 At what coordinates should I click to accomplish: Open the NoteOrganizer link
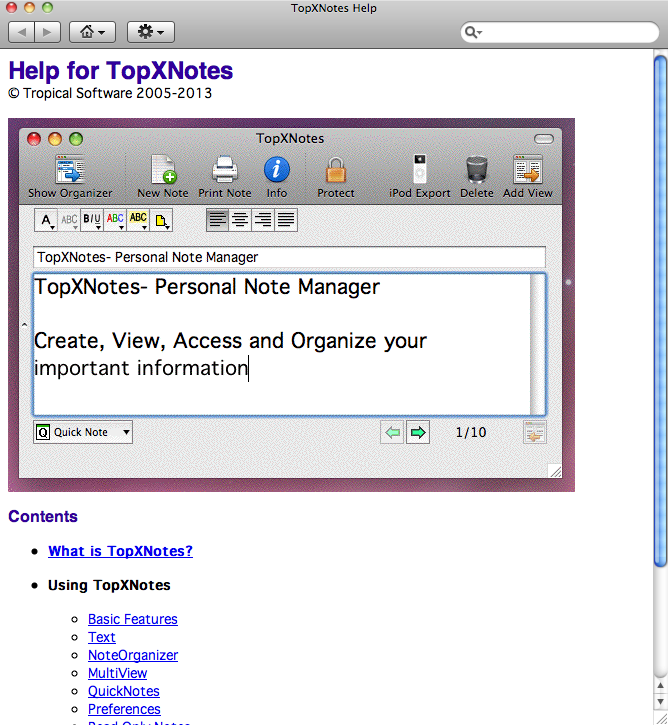click(x=133, y=655)
